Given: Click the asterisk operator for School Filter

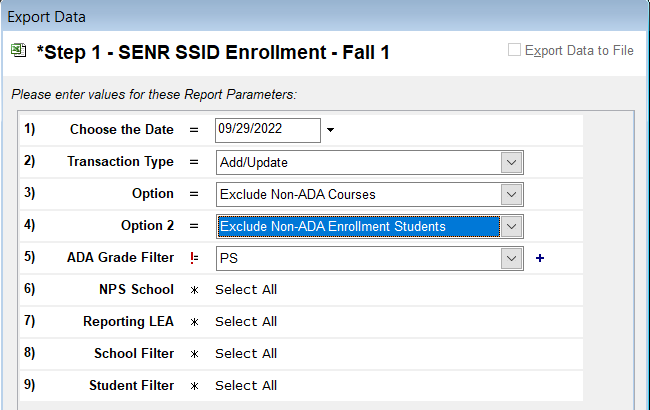Looking at the screenshot, I should point(194,354).
